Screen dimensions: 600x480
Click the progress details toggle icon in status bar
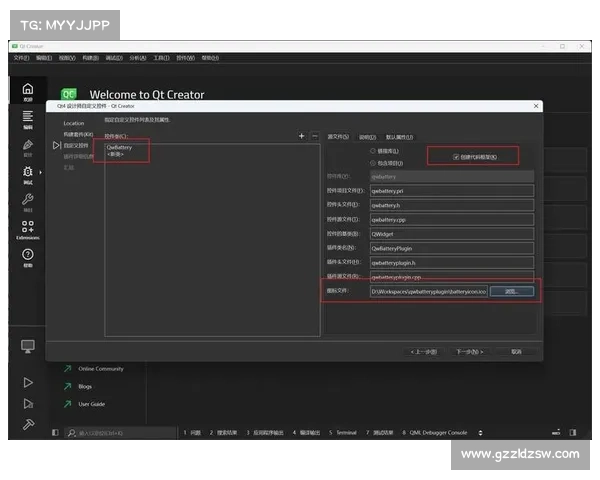click(556, 433)
